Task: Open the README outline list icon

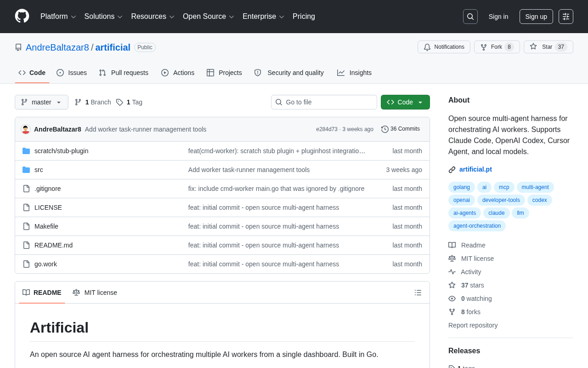Action: click(x=418, y=293)
